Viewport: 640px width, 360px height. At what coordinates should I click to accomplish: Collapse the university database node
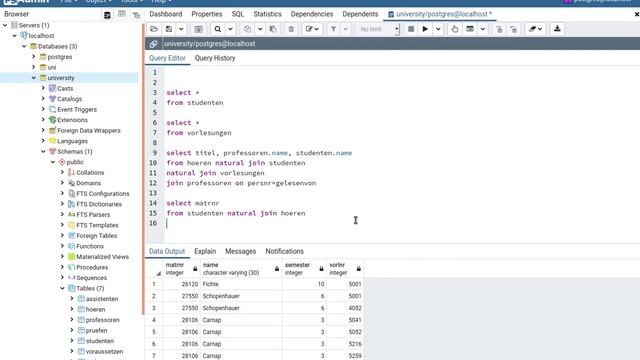(x=34, y=78)
